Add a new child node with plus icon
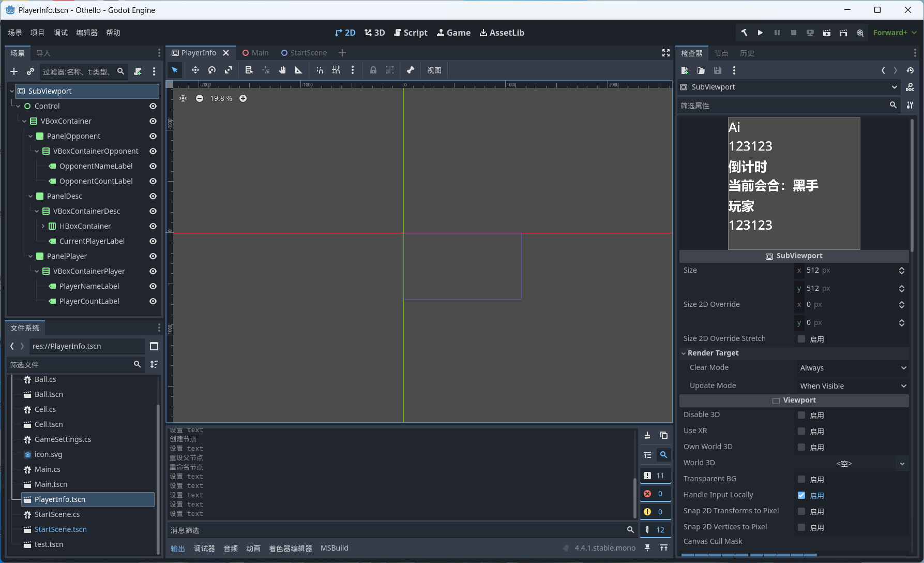 [14, 71]
